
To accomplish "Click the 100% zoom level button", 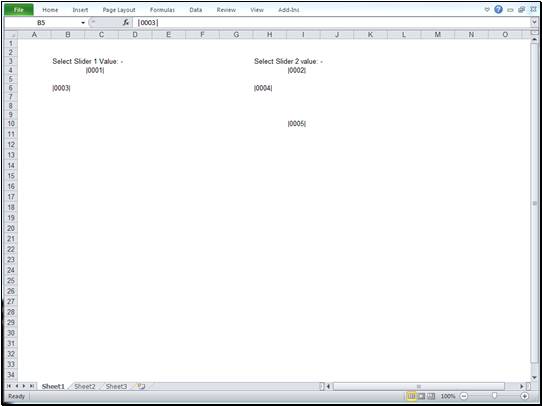I will [448, 396].
